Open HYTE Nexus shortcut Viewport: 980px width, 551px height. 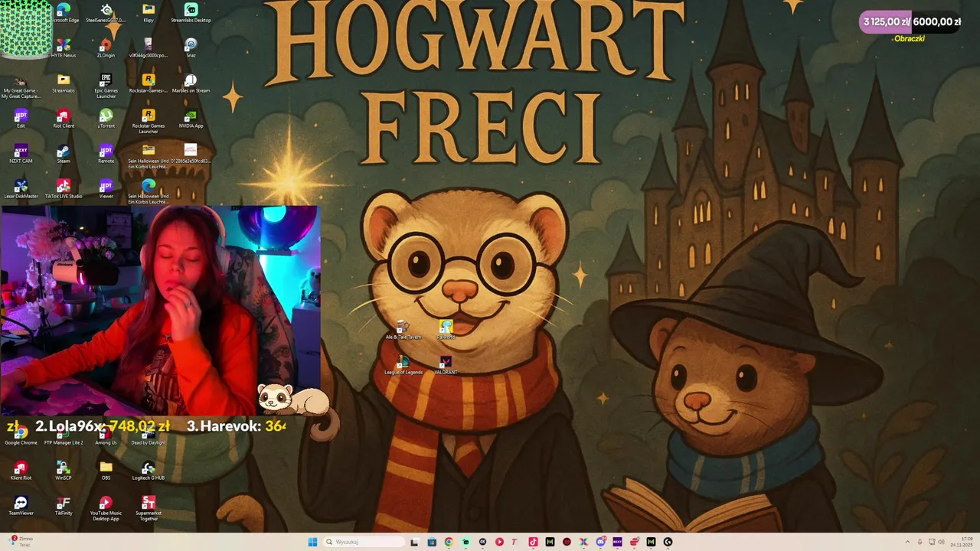click(x=64, y=48)
